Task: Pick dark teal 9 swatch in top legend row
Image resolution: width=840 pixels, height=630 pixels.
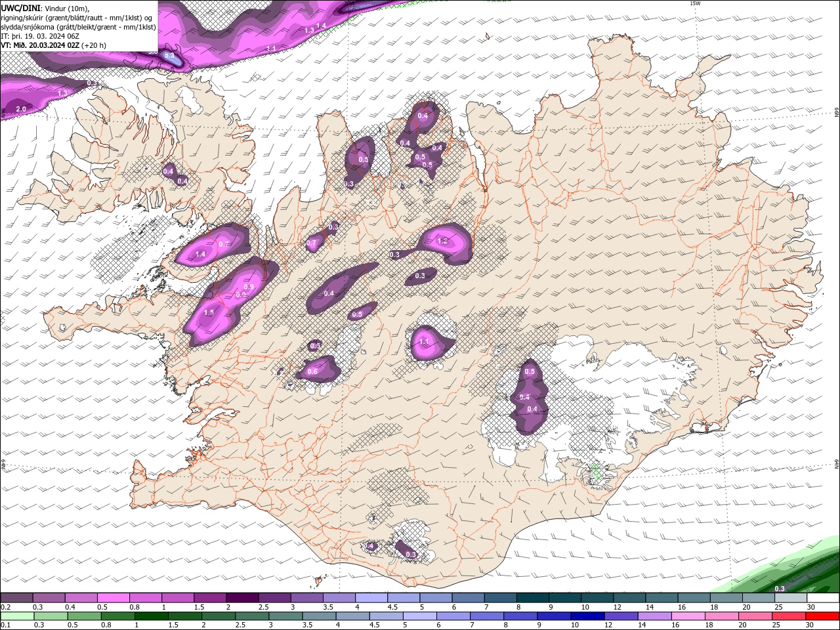Action: (x=564, y=598)
